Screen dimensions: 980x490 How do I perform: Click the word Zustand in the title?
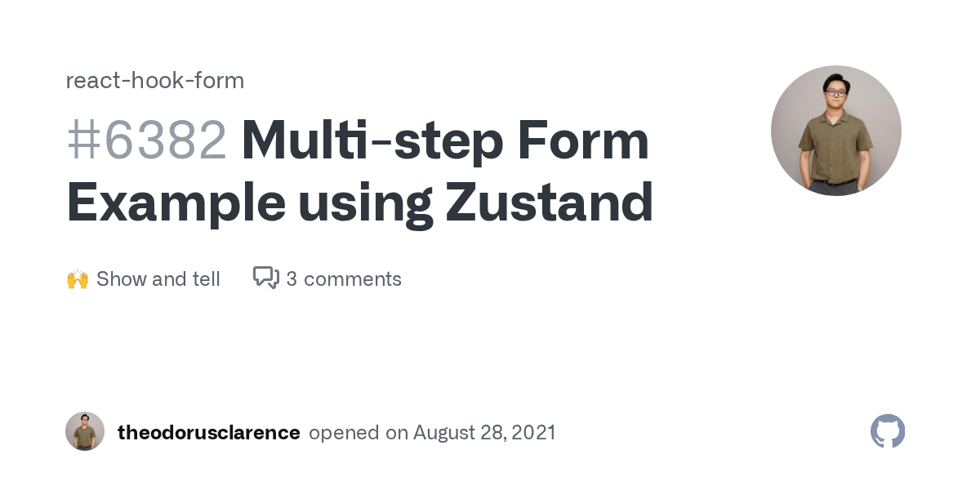coord(549,203)
